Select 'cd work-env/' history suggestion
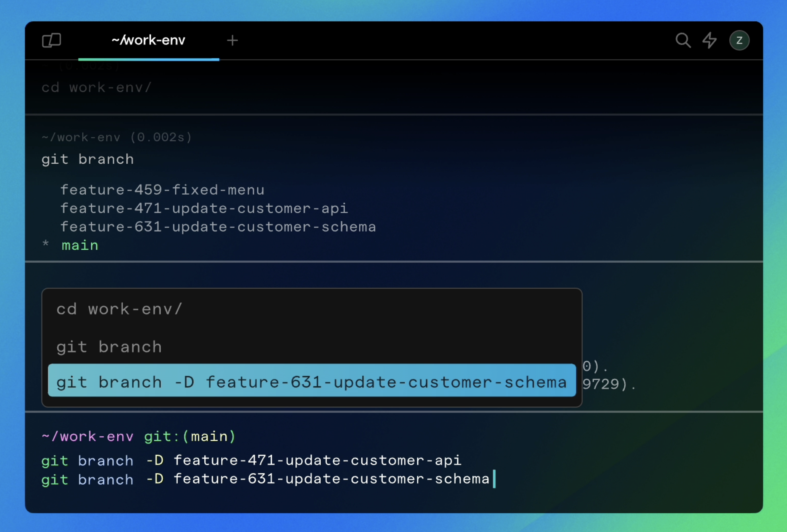The height and width of the screenshot is (532, 787). (x=119, y=309)
